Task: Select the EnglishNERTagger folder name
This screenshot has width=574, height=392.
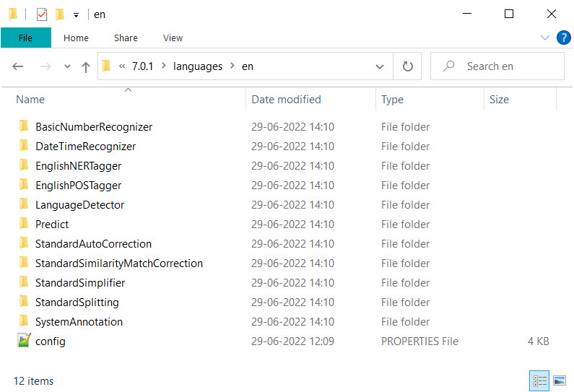Action: pyautogui.click(x=79, y=166)
